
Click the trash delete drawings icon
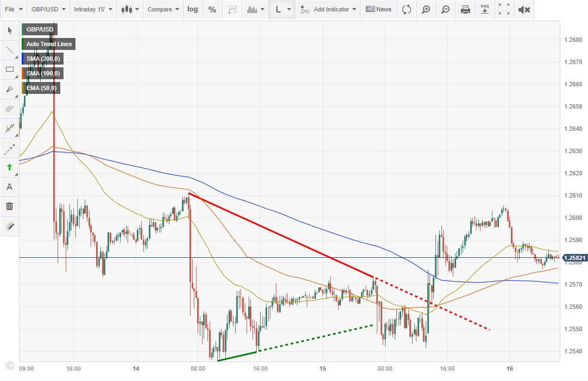10,206
